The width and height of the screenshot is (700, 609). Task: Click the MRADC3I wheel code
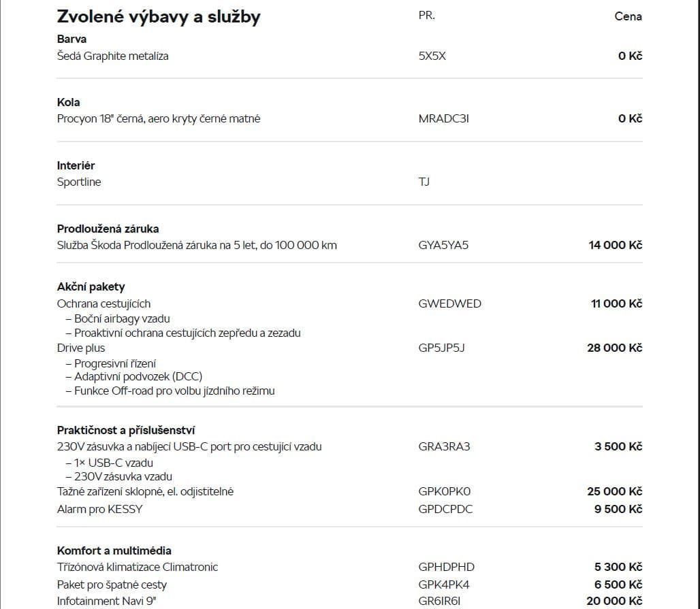443,118
